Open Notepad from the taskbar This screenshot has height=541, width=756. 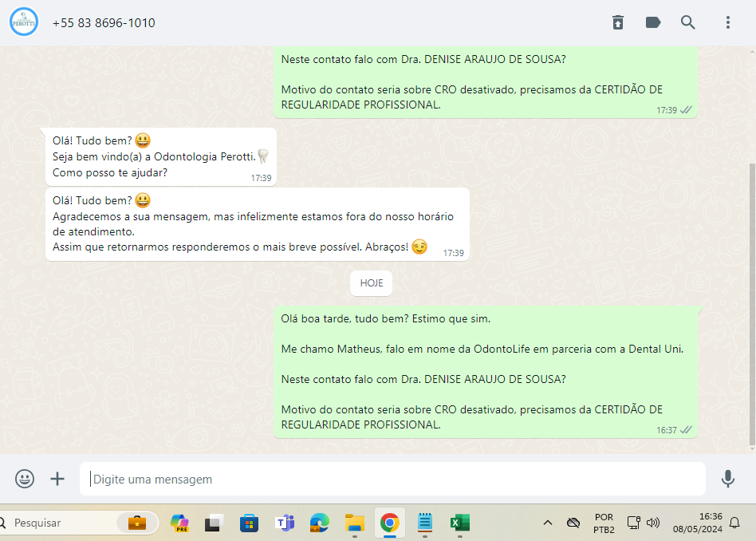pos(425,523)
